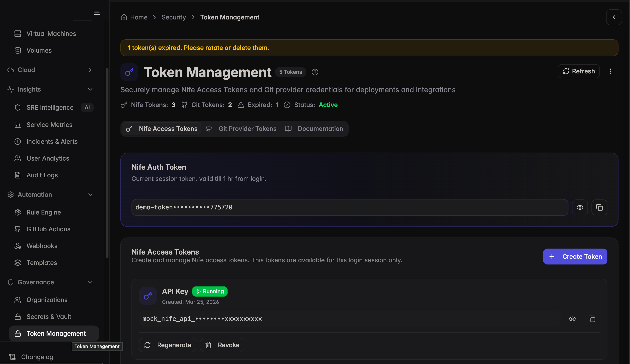Open SRE Intelligence page
Image resolution: width=630 pixels, height=364 pixels.
pos(50,107)
